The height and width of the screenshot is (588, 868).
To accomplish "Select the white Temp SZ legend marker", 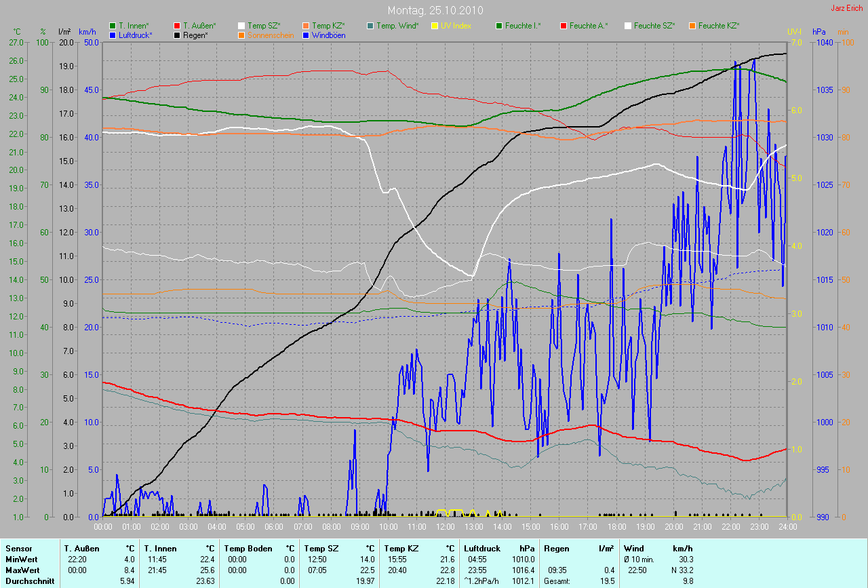I will [x=241, y=26].
